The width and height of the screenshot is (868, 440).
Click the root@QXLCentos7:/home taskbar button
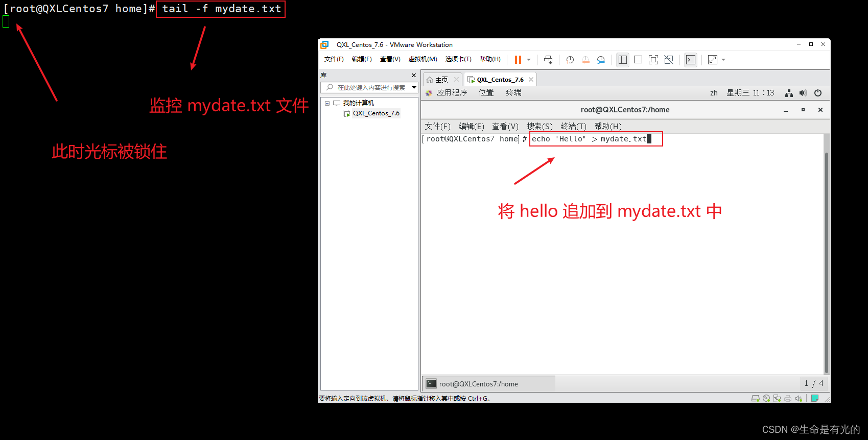pyautogui.click(x=489, y=384)
